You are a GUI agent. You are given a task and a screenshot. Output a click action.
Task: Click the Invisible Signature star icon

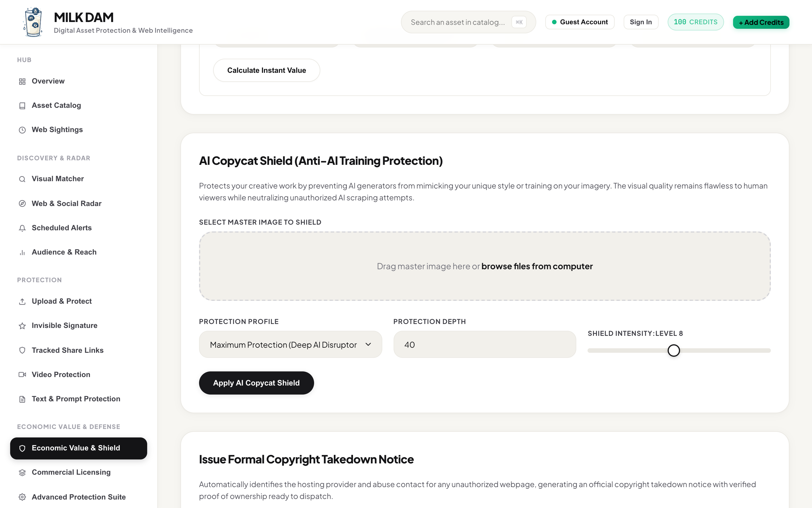coord(22,326)
